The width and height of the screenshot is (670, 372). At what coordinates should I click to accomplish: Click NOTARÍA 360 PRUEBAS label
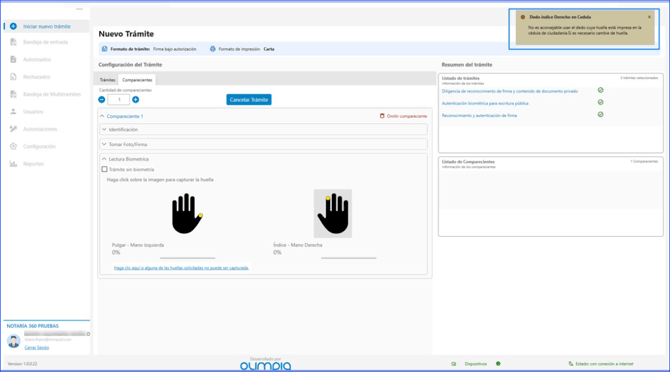32,326
